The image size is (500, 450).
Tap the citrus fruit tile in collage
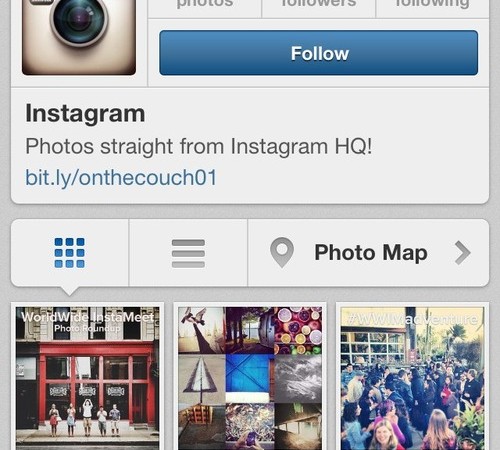(x=298, y=331)
